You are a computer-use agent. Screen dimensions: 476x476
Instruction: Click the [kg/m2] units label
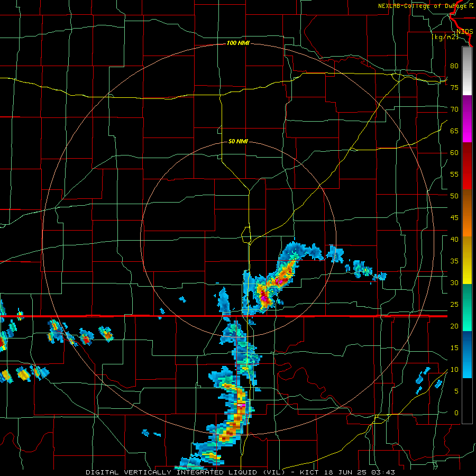(445, 38)
